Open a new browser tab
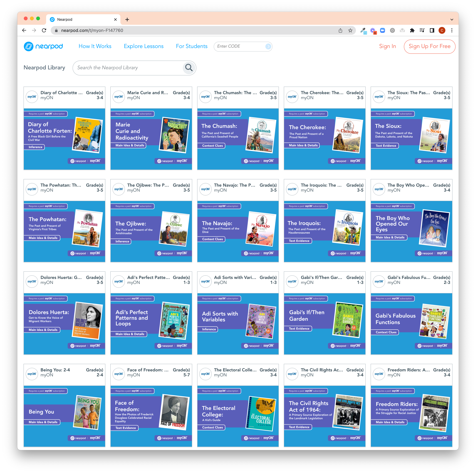This screenshot has width=476, height=473. [x=127, y=20]
